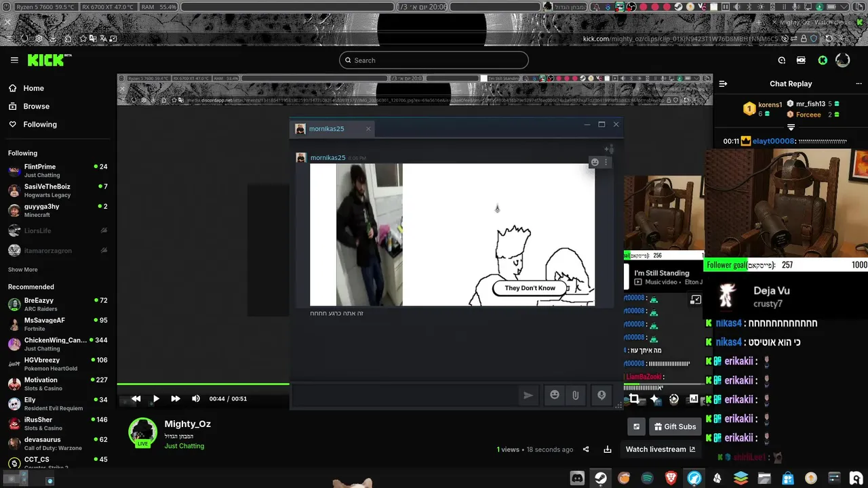Screen dimensions: 868x488
Task: Expand system tray hidden icons arrow
Action: [843, 7]
